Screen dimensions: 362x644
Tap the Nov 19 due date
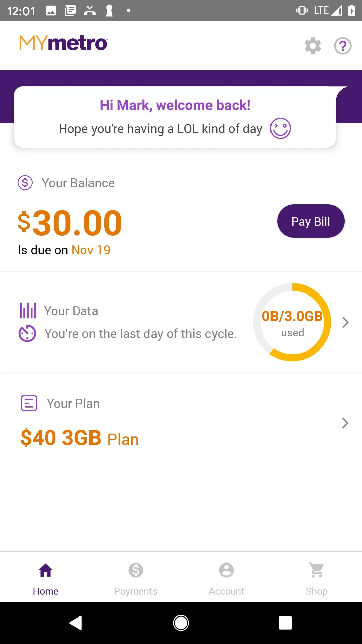click(x=91, y=250)
